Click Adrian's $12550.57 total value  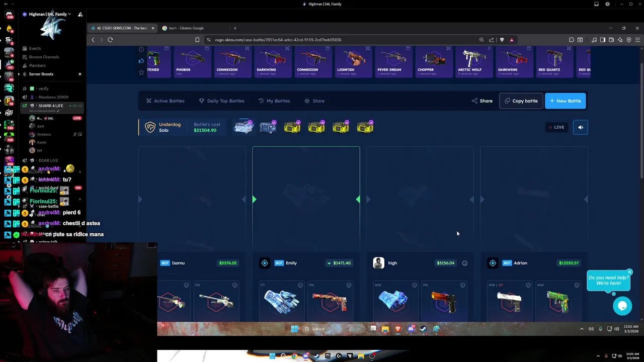[569, 263]
